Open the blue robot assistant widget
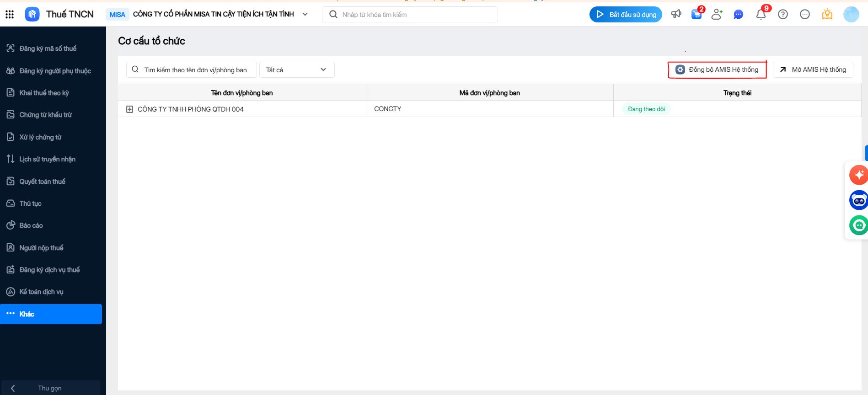The image size is (868, 395). point(858,200)
